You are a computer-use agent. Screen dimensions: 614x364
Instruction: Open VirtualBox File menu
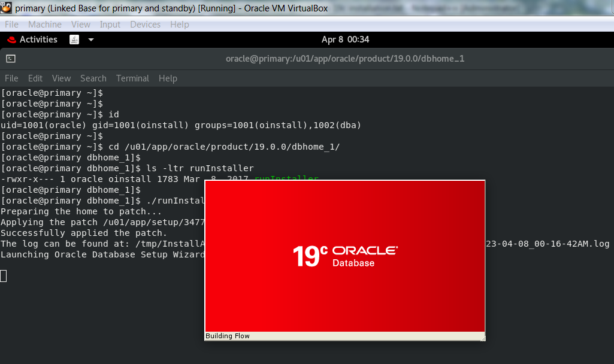(11, 25)
